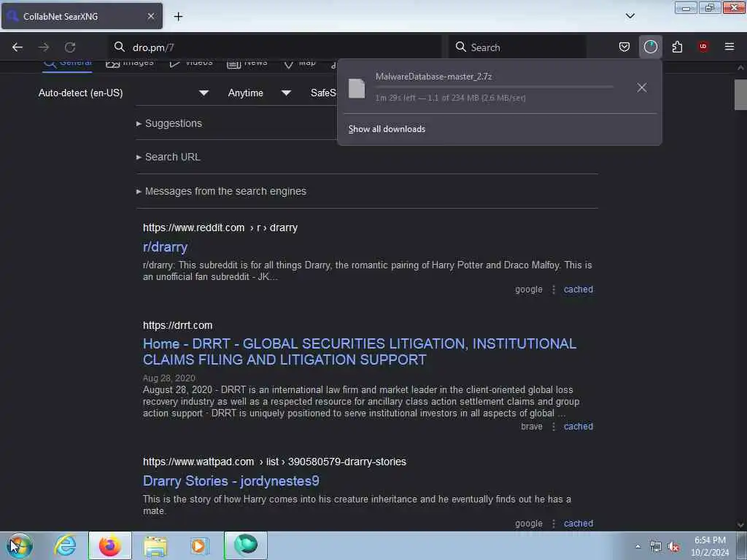This screenshot has height=560, width=747.
Task: Open cached link for Drarry Stories result
Action: (x=578, y=524)
